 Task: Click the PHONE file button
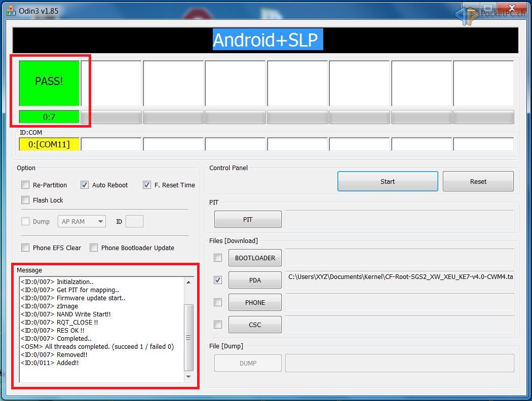(x=255, y=302)
